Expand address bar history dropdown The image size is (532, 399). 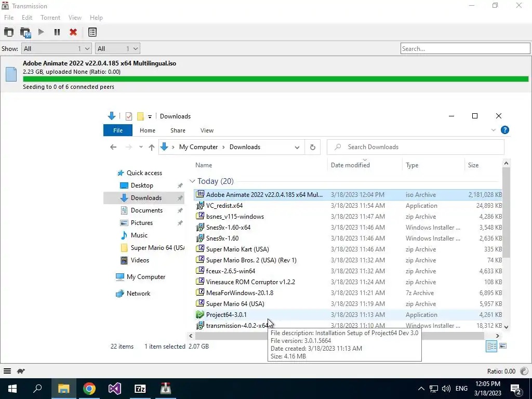(x=297, y=147)
